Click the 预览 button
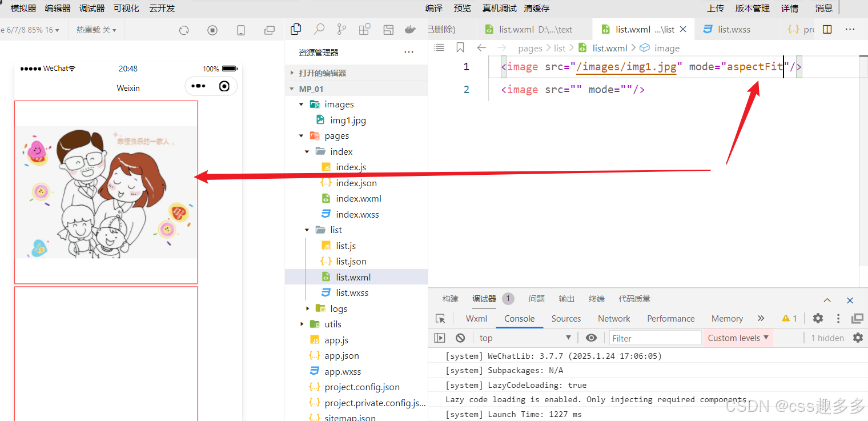This screenshot has width=868, height=421. click(463, 8)
